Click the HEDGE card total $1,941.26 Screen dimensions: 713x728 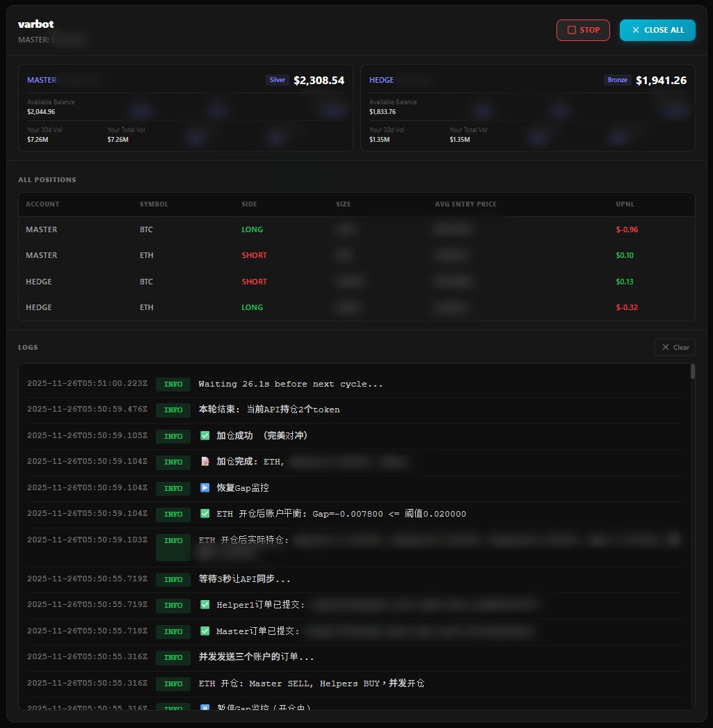tap(661, 81)
